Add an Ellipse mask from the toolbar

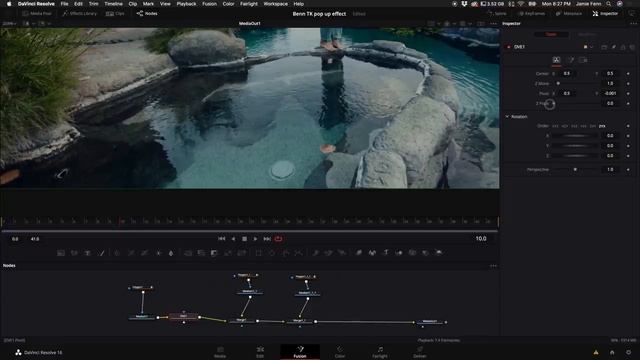tap(272, 253)
